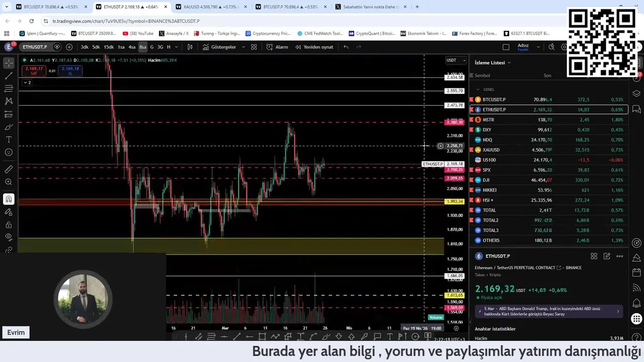Toggle stay in drawing mode

(x=9, y=212)
